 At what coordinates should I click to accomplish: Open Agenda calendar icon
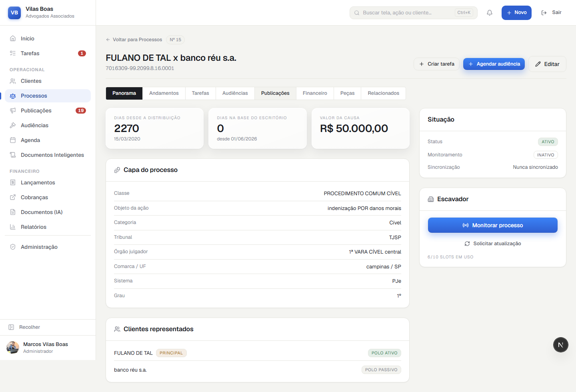[13, 140]
